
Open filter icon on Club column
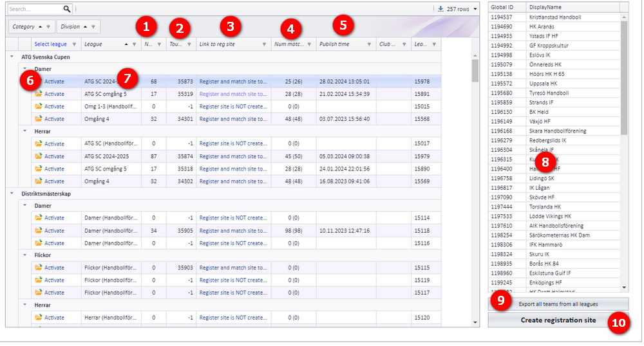404,44
